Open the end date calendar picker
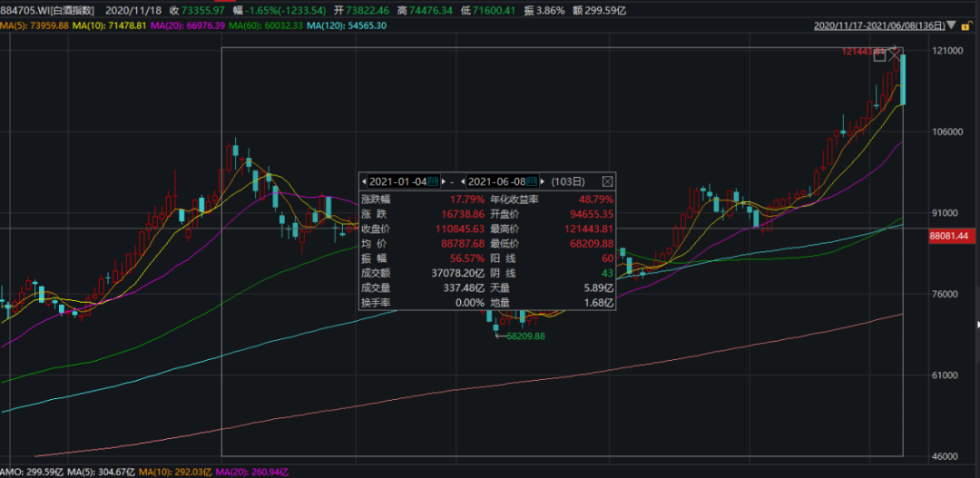 click(x=532, y=181)
